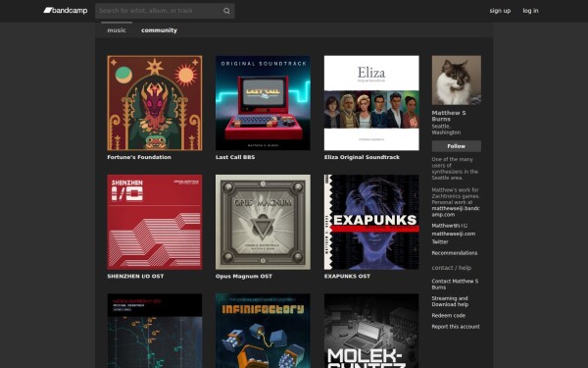Click the Matthew S Burns artist name
Viewport: 588px width, 368px height.
point(449,116)
